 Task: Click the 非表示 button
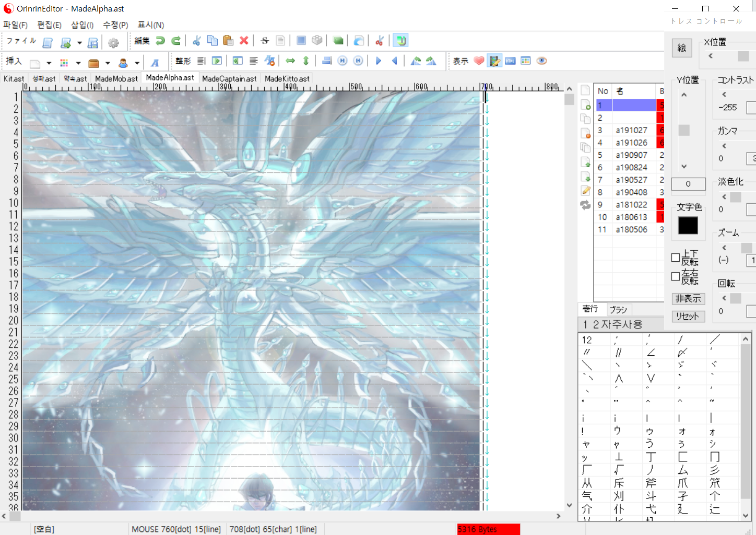[x=688, y=298]
